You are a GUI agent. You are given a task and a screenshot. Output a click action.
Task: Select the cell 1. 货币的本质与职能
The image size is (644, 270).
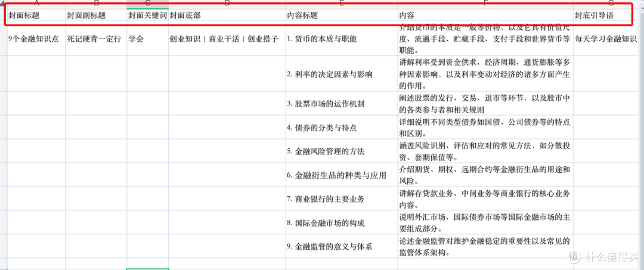342,39
